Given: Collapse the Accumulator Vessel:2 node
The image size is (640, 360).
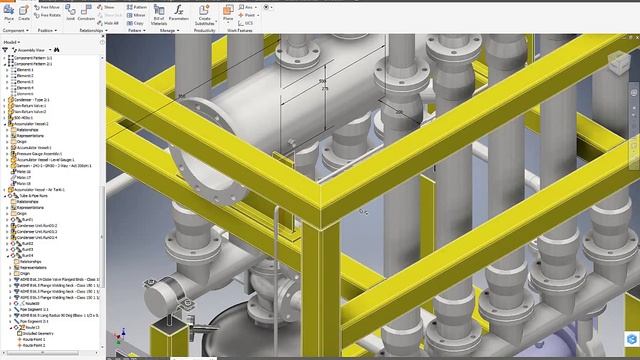Looking at the screenshot, I should point(4,124).
